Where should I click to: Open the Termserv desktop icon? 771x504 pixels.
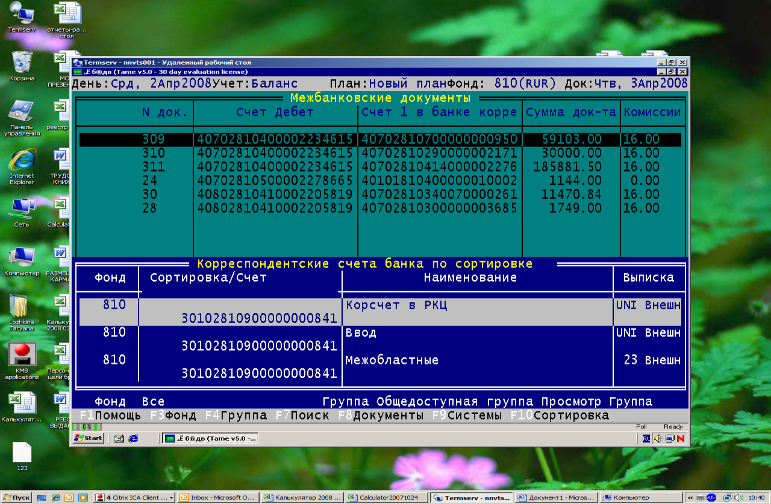[x=22, y=16]
